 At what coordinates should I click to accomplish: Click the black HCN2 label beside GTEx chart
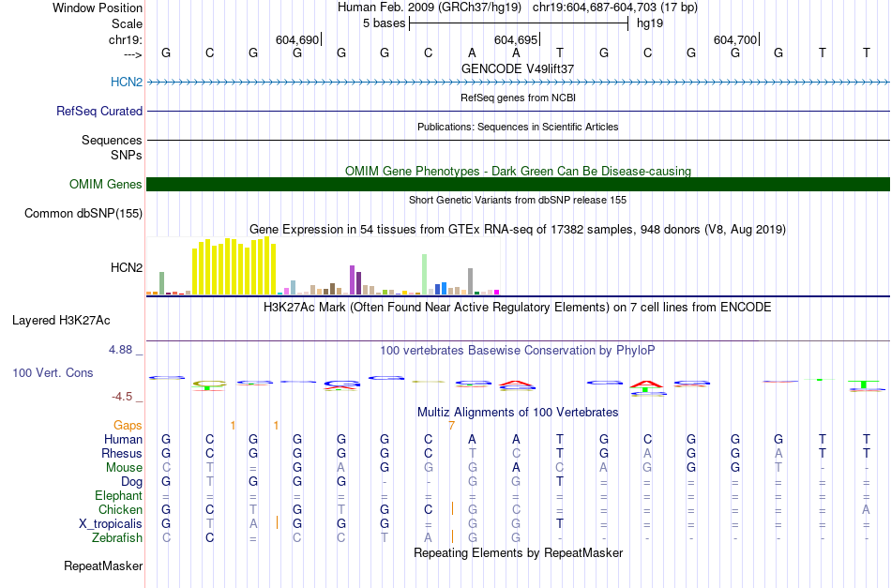tap(127, 267)
